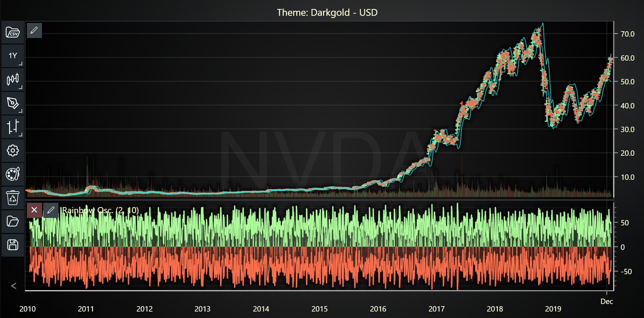644x318 pixels.
Task: Edit the Rainbow Osc. indicator settings
Action: click(x=51, y=210)
